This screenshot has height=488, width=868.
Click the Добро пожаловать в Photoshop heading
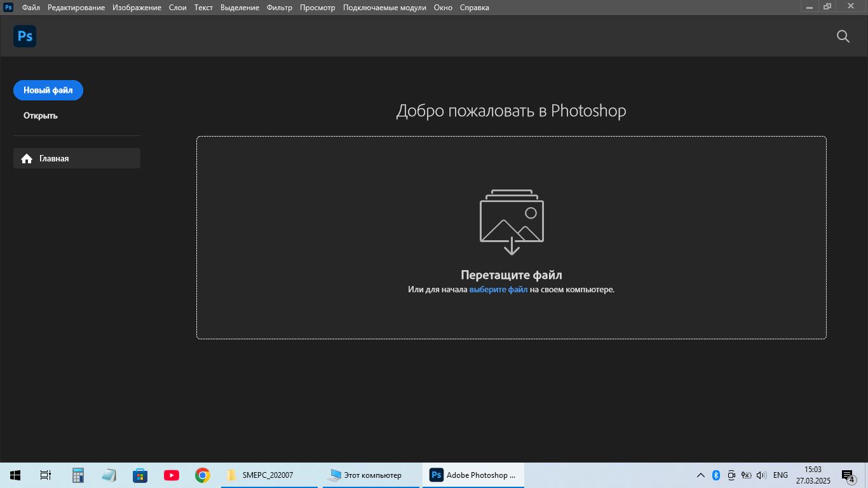point(512,111)
